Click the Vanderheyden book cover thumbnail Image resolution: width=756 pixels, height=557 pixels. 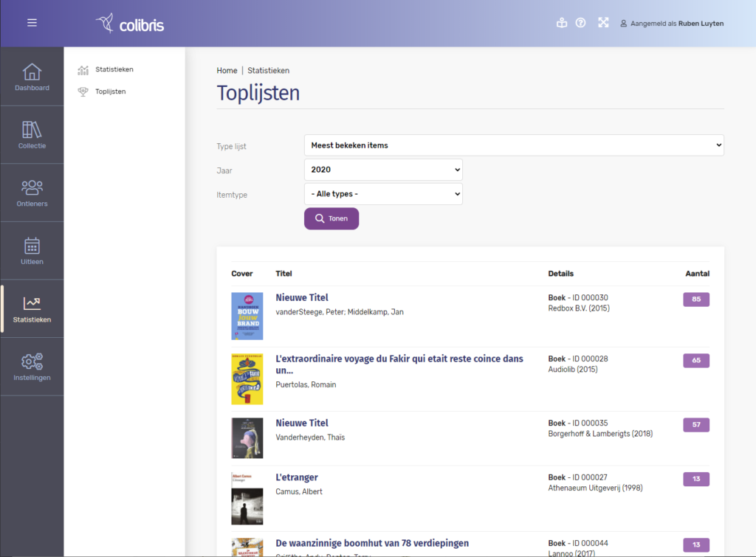247,438
